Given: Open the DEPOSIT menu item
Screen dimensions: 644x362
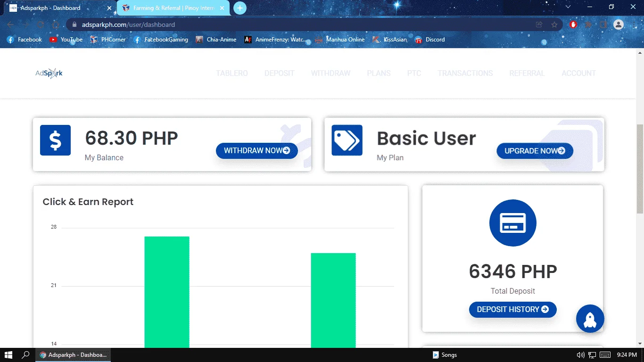Looking at the screenshot, I should (x=280, y=73).
